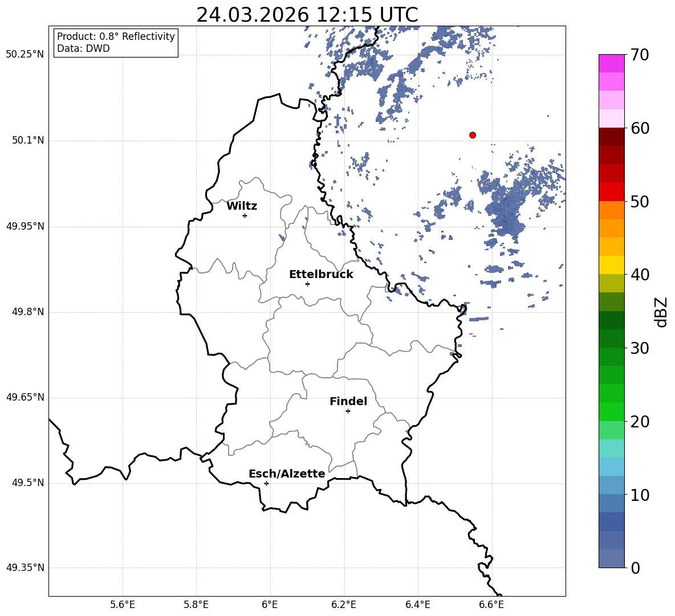Click the red dot radar marker
Image resolution: width=675 pixels, height=616 pixels.
tap(473, 135)
